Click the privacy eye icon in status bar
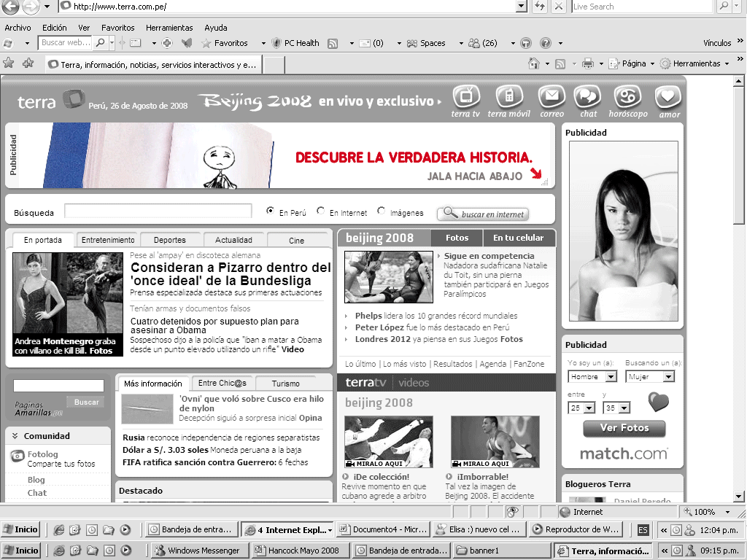This screenshot has height=560, width=747. (x=513, y=512)
